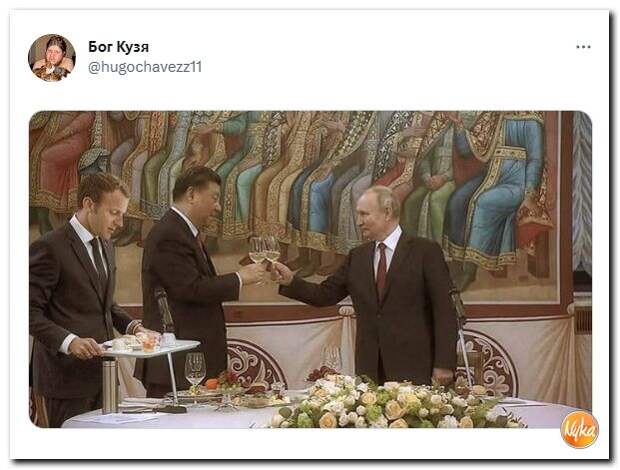Visit the @hugochavezz11 handle link

point(145,67)
